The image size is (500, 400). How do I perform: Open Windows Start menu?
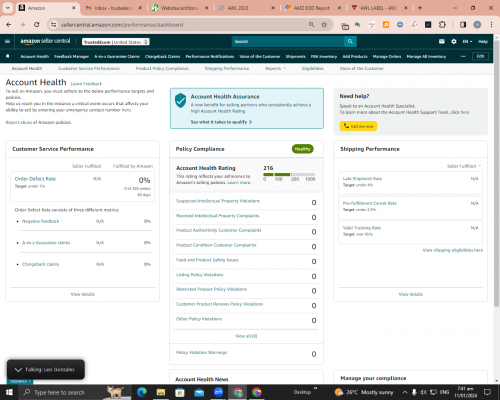click(9, 392)
